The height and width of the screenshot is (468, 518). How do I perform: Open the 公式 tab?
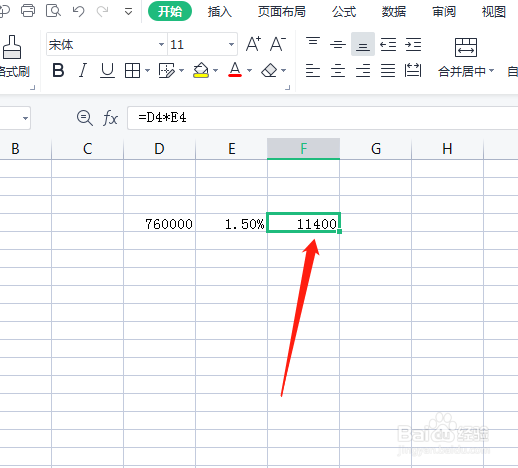click(x=344, y=12)
